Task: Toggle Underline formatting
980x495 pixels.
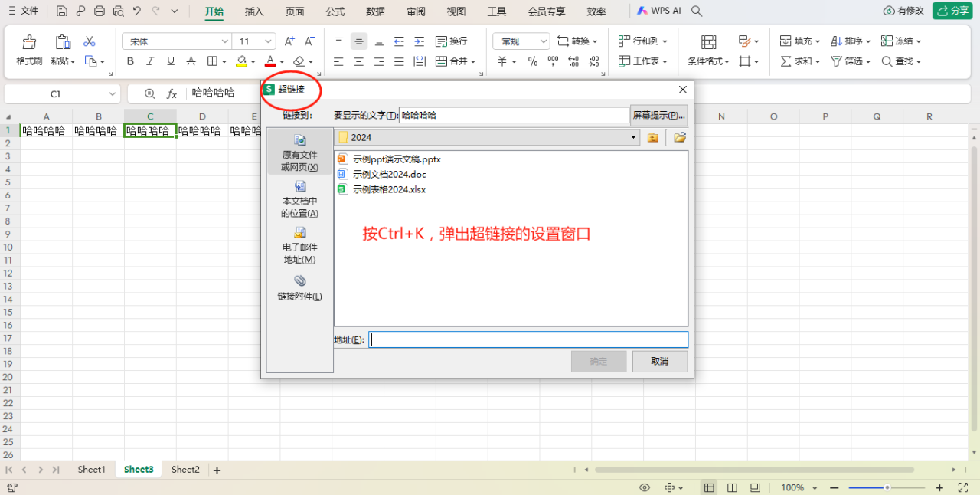Action: point(170,61)
